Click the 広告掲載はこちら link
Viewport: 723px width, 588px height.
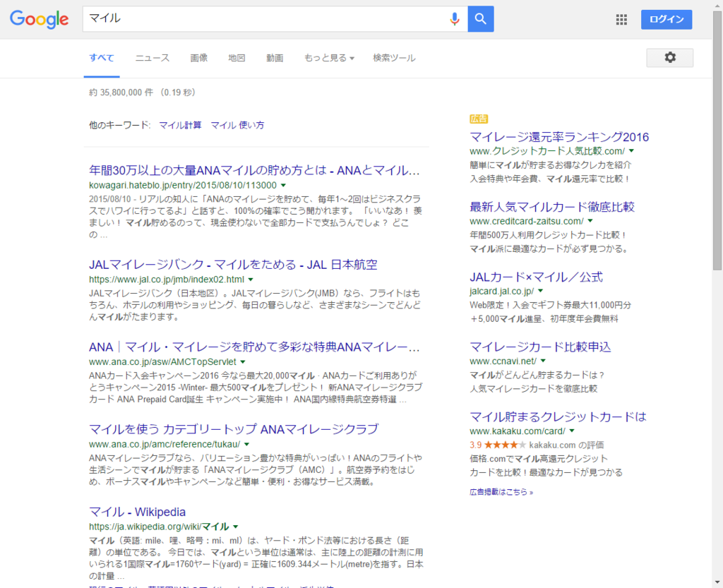[x=501, y=492]
